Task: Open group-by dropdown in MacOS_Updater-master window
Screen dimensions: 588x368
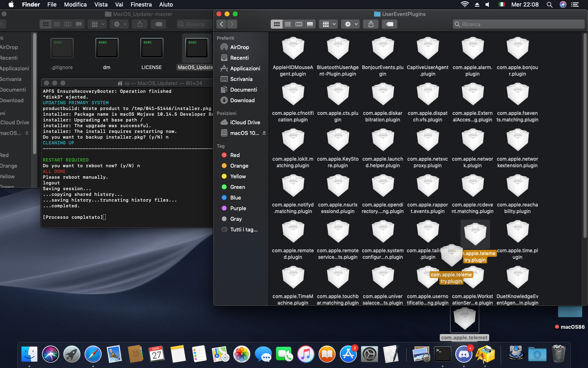Action: [98, 24]
